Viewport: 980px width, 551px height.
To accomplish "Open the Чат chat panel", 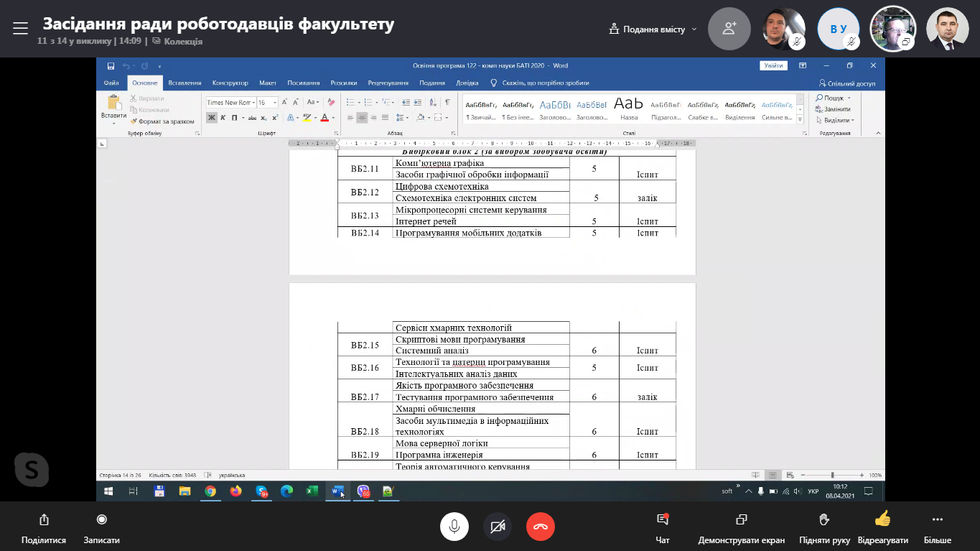I will [x=663, y=527].
